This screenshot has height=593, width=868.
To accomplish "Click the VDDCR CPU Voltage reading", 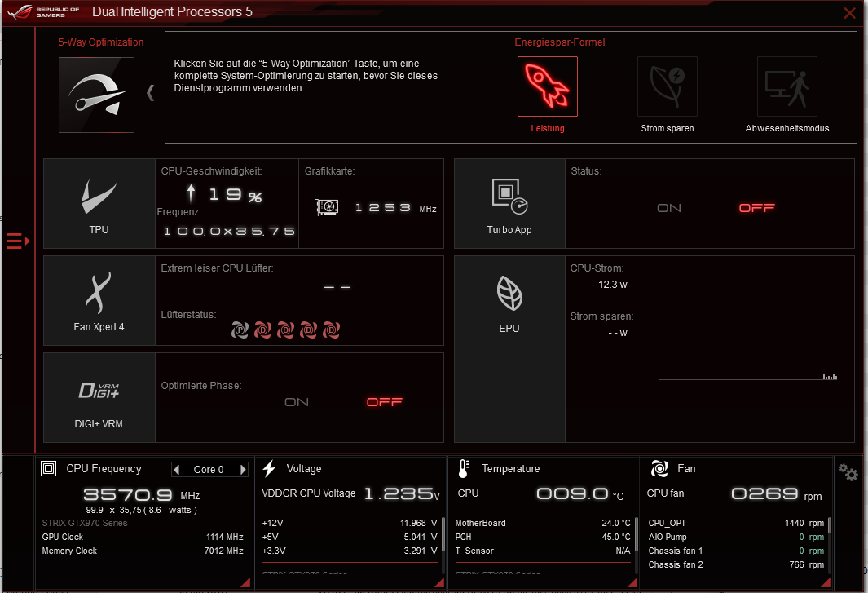I will point(351,493).
